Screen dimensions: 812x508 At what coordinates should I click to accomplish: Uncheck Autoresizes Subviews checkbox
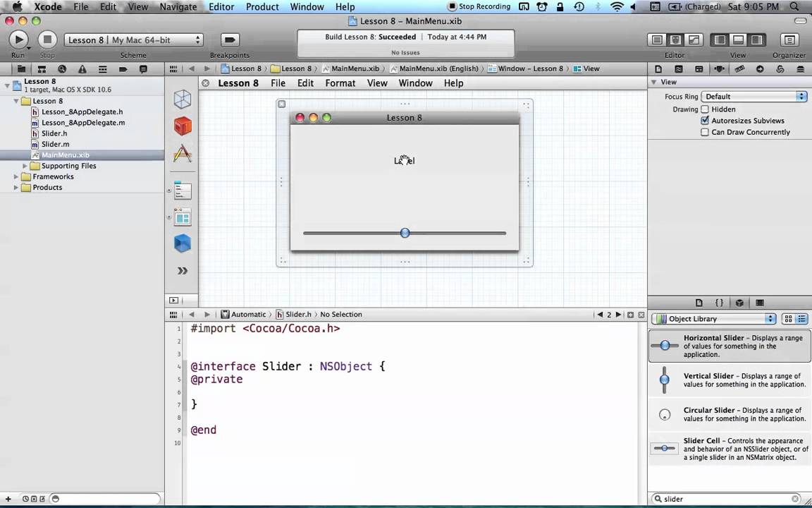click(705, 120)
